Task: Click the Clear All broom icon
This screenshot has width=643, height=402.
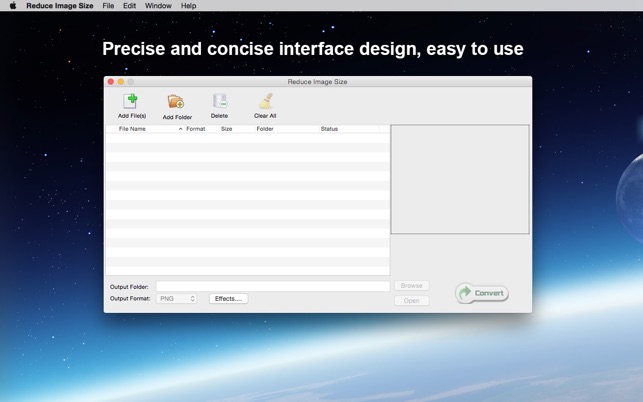Action: click(x=266, y=101)
